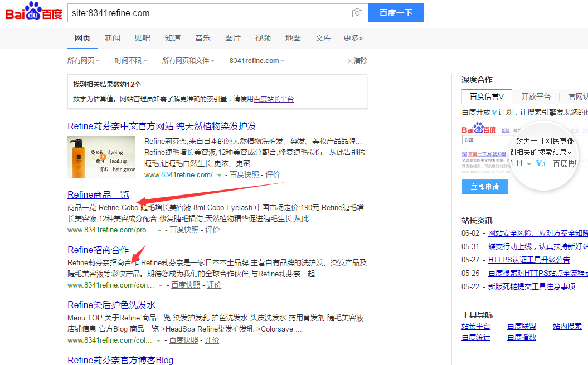Switch to the 图片 tab
This screenshot has height=365, width=588.
[x=233, y=38]
